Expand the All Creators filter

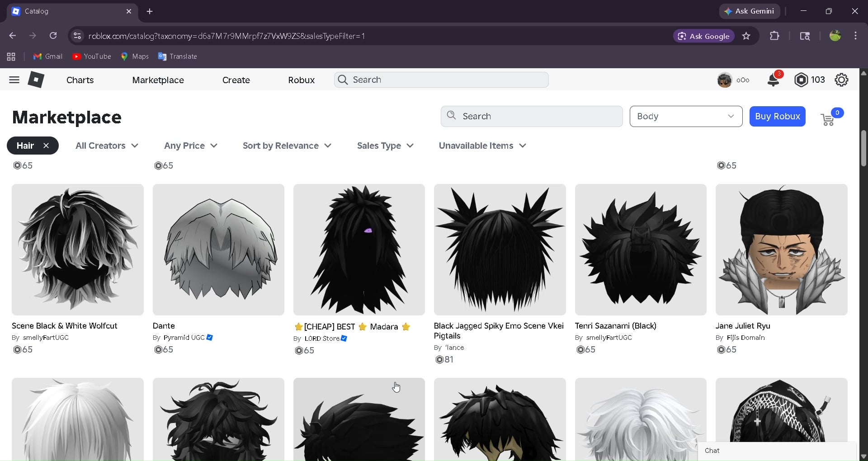[x=107, y=146]
